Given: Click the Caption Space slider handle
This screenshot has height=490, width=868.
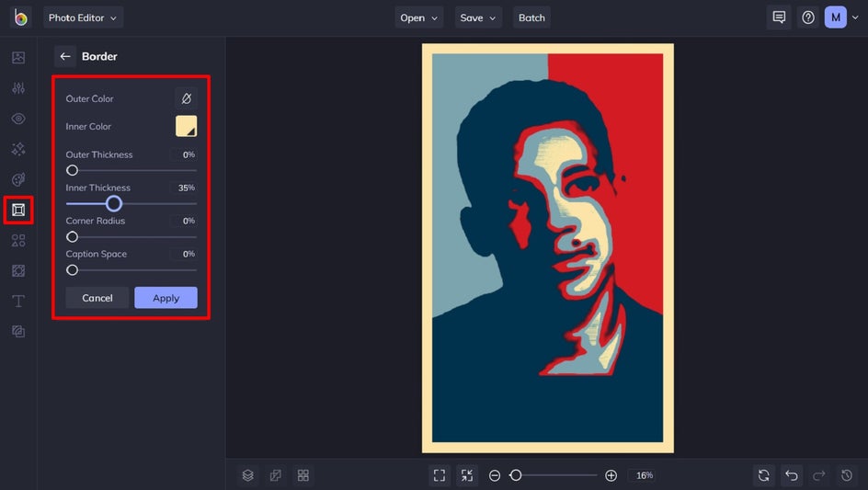Looking at the screenshot, I should (x=72, y=270).
